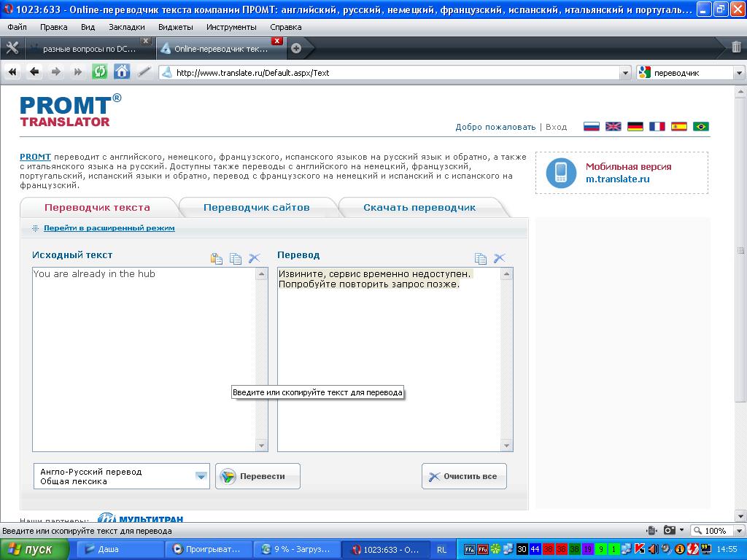Expand the Англо-Русский translation direction dropdown
The image size is (747, 560).
(201, 477)
